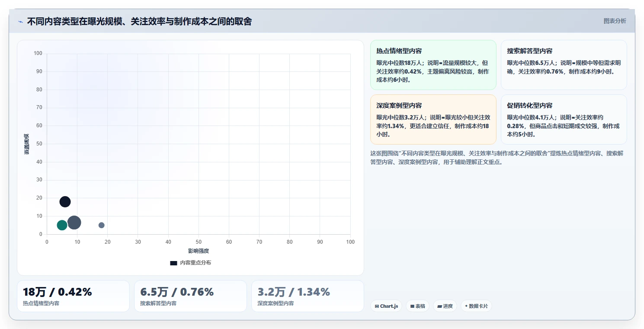This screenshot has width=644, height=329.
Task: Click the largest slate-gray bubble in chart
Action: pyautogui.click(x=74, y=223)
